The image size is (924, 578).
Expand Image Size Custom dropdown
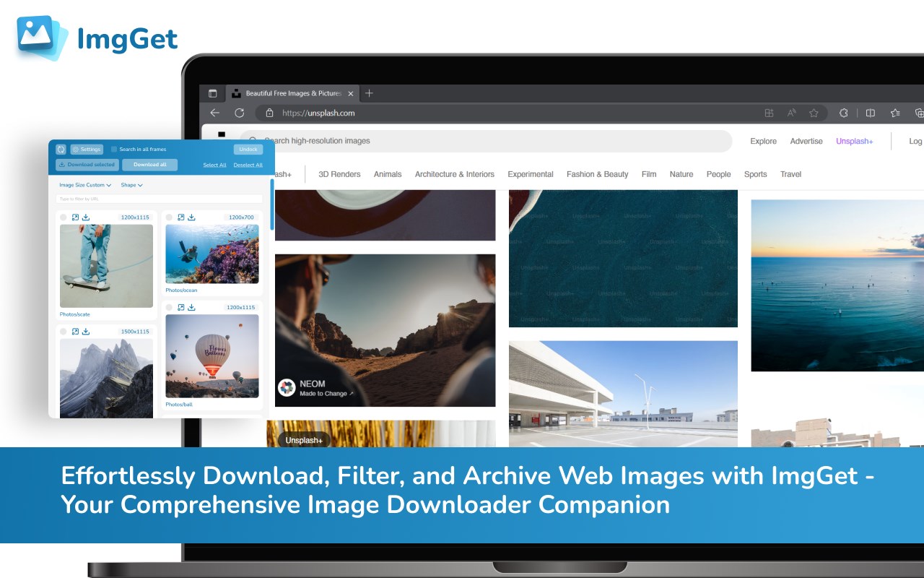pyautogui.click(x=85, y=185)
